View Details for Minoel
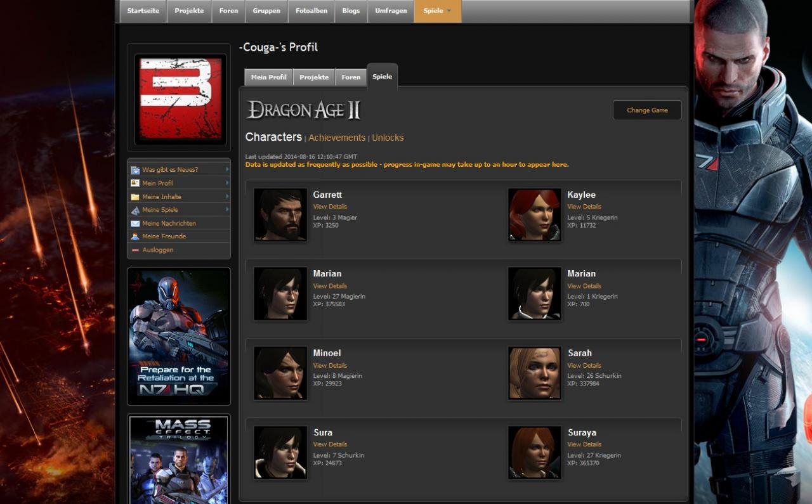 (x=330, y=365)
